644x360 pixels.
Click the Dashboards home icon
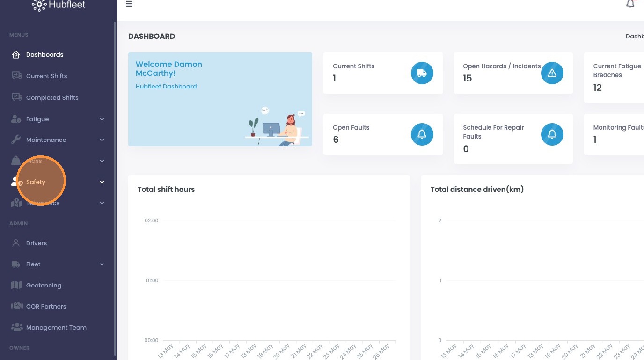click(x=16, y=55)
